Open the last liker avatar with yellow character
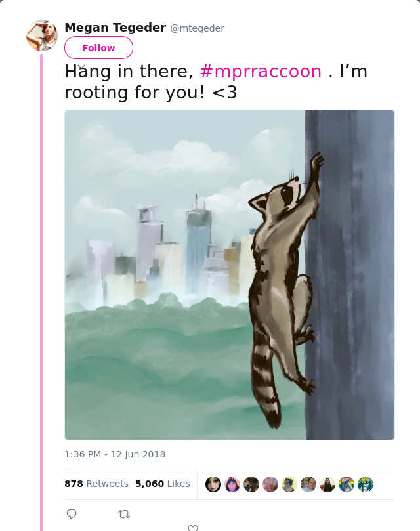Viewport: 420px width, 531px height. point(366,484)
